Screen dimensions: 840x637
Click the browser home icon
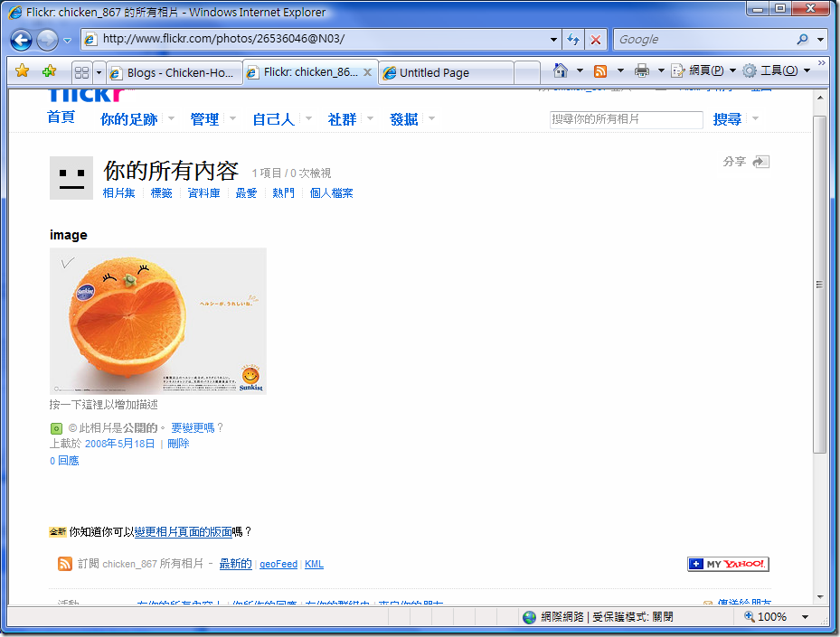562,70
